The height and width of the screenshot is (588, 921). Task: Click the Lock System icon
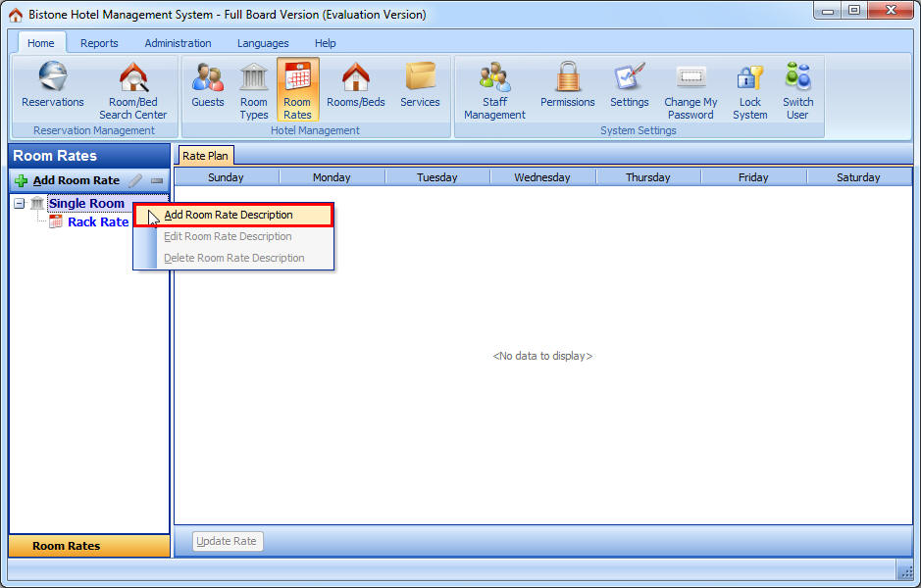click(749, 90)
